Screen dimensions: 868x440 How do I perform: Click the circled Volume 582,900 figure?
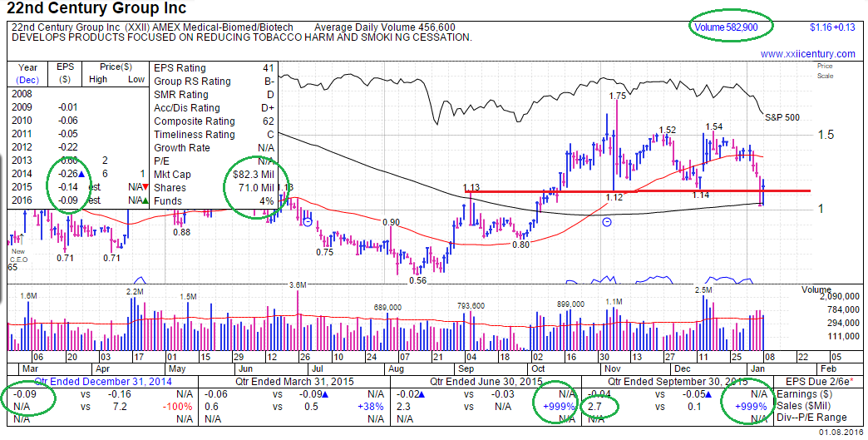732,27
